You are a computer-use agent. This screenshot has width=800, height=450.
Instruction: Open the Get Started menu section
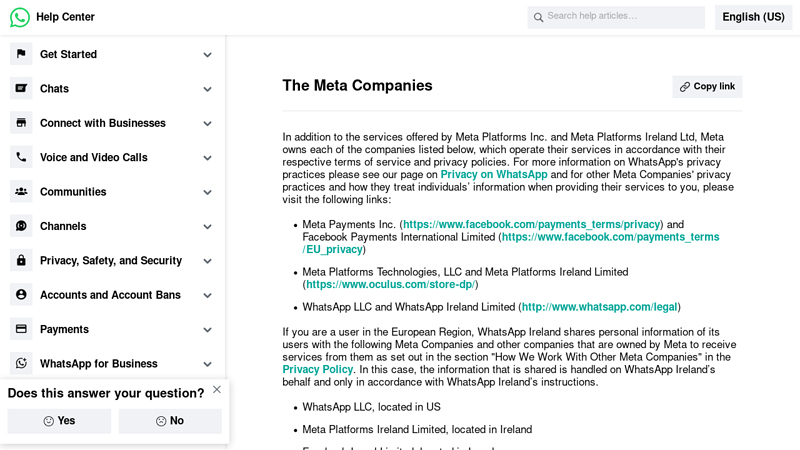[x=112, y=54]
